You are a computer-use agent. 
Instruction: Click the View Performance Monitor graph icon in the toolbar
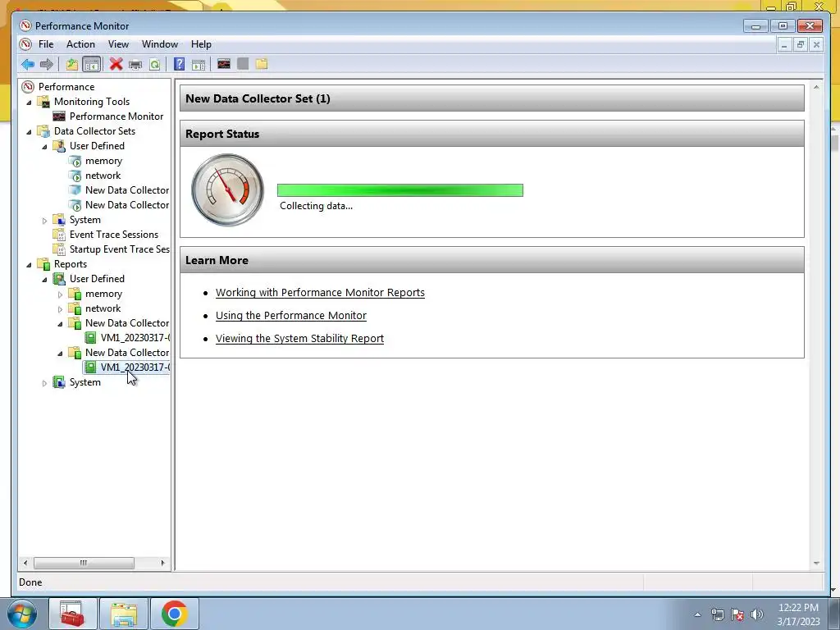[224, 64]
